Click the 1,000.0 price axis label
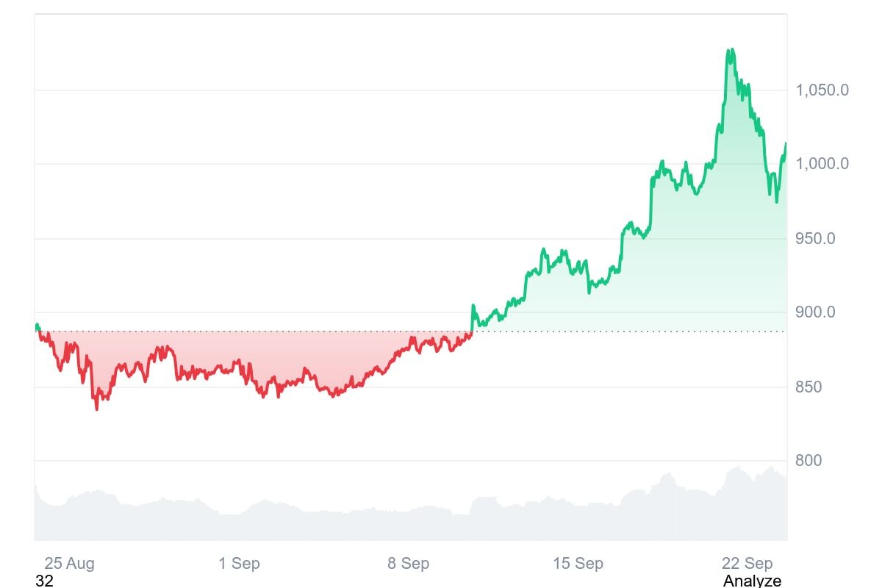Viewport: 882px width, 588px height. pos(822,163)
